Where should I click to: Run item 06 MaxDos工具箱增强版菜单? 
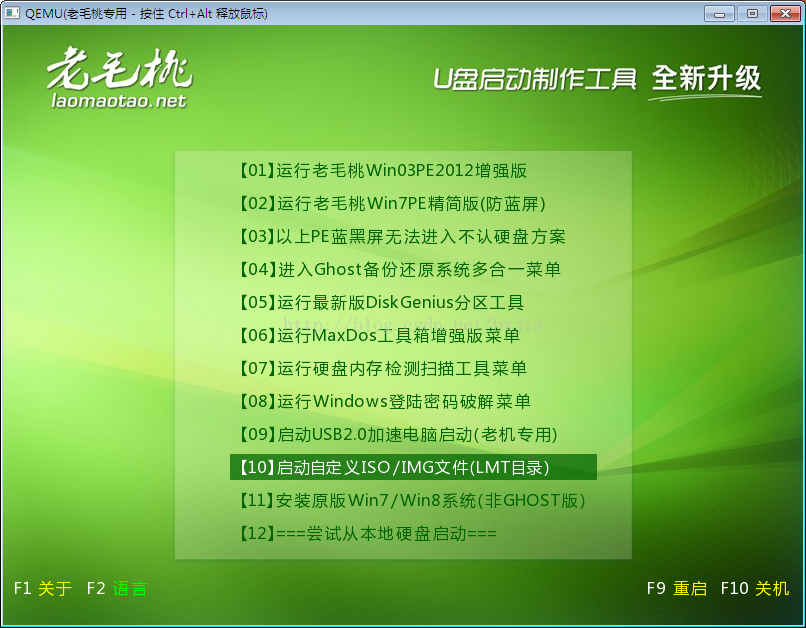click(379, 335)
